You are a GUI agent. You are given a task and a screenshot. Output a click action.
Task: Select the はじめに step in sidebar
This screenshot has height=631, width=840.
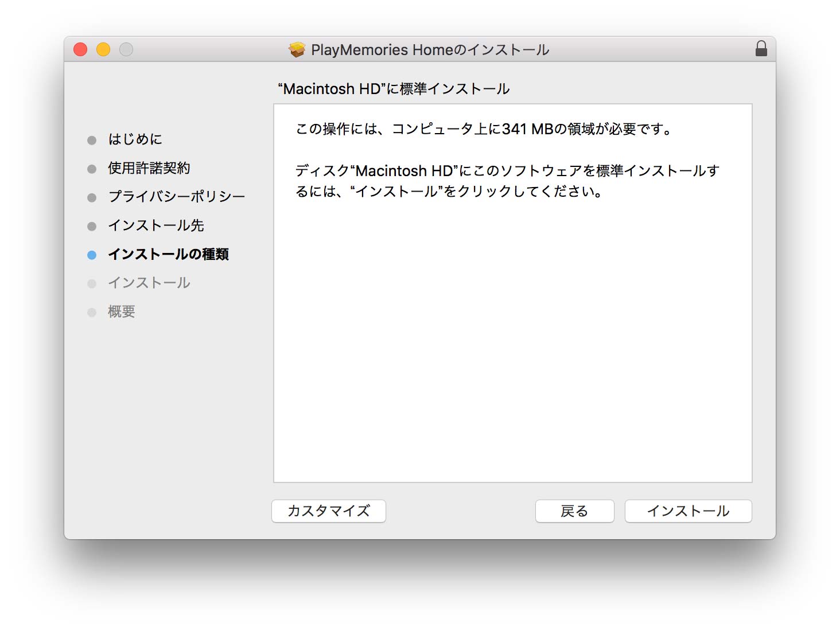click(x=135, y=139)
